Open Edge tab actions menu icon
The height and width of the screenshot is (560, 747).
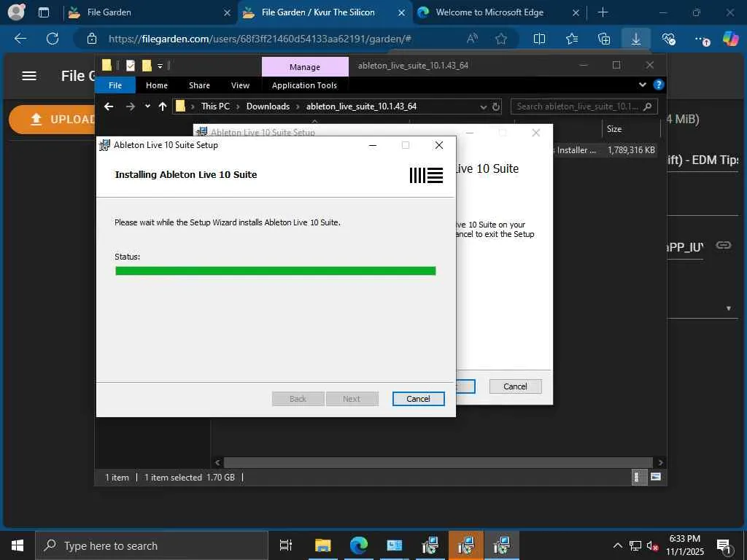point(44,12)
